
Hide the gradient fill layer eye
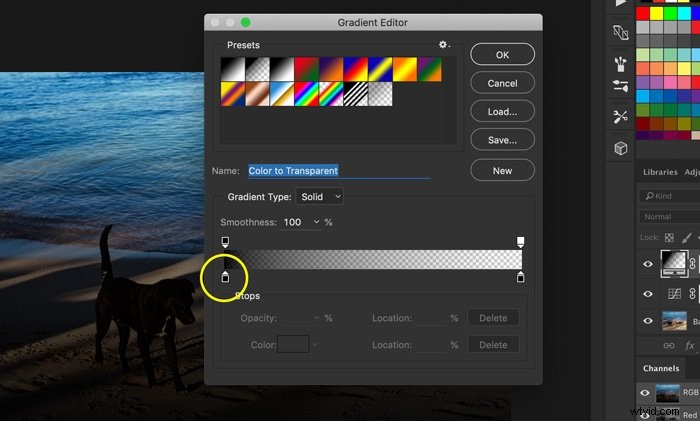[648, 264]
